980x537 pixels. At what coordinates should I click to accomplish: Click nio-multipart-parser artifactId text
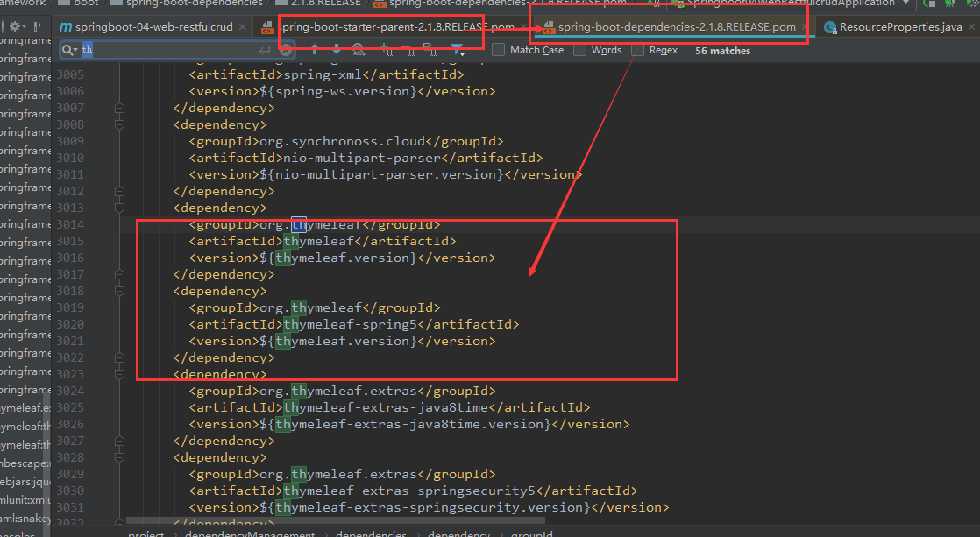(x=362, y=158)
